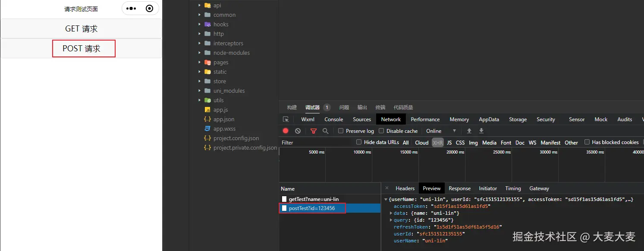Click the static folder icon
This screenshot has width=644, height=251.
coord(207,72)
